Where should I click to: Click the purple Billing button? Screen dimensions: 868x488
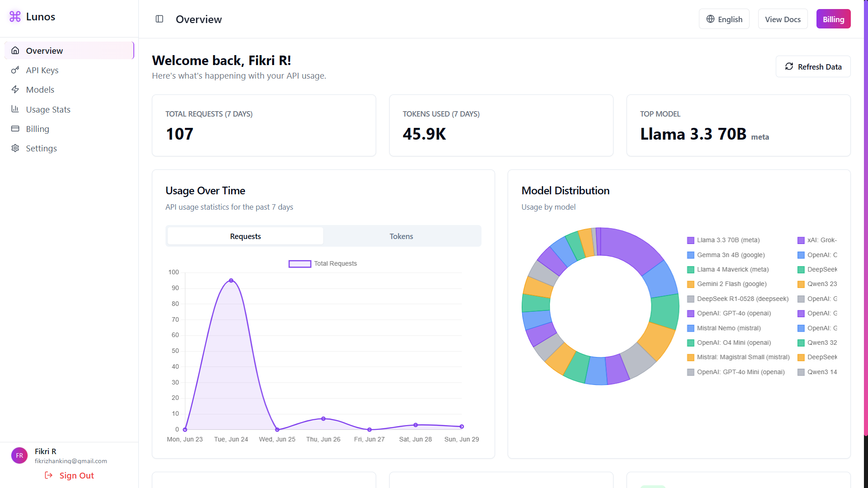pos(833,19)
